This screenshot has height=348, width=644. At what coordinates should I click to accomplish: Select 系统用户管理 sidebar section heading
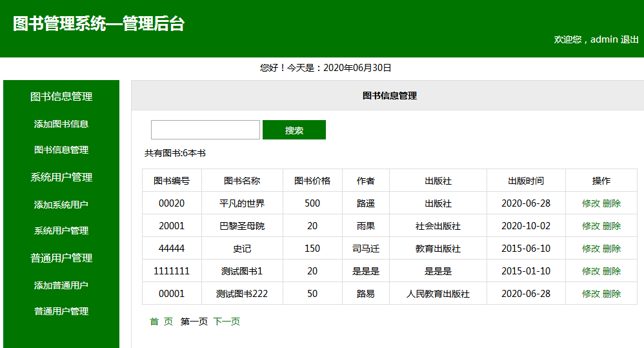tap(61, 177)
